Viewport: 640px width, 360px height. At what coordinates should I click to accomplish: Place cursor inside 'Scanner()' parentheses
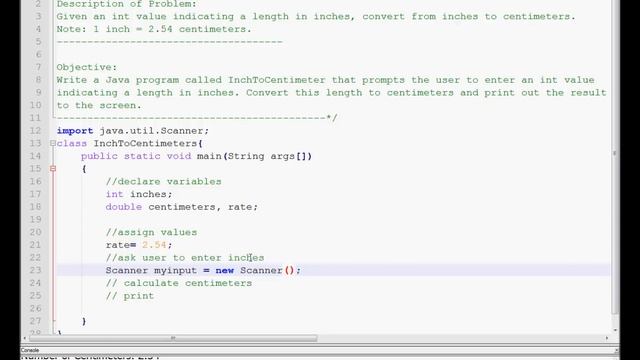(x=289, y=270)
